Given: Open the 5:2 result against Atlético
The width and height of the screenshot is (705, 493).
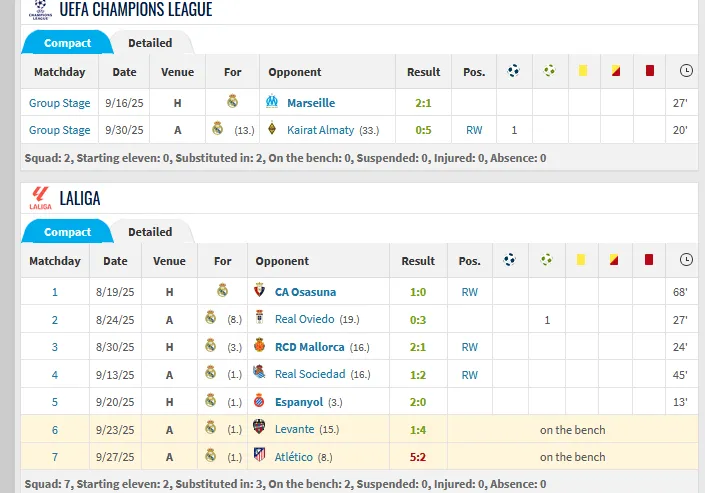Looking at the screenshot, I should (418, 456).
